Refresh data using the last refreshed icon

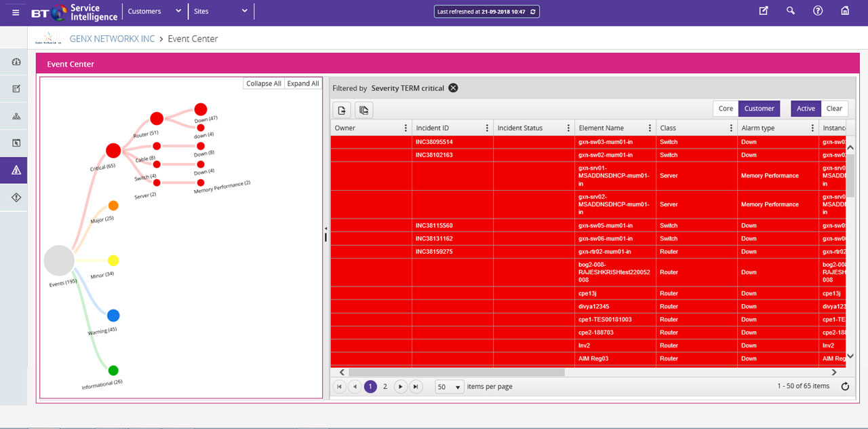tap(534, 12)
